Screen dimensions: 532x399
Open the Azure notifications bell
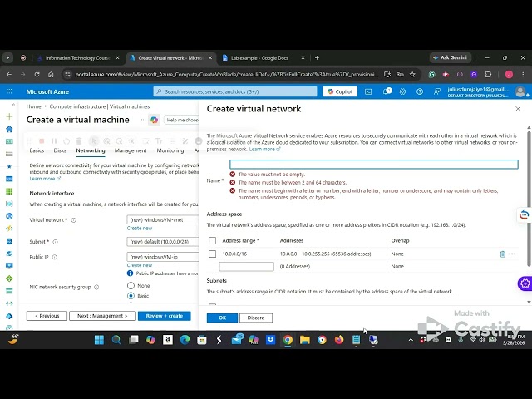[x=386, y=91]
